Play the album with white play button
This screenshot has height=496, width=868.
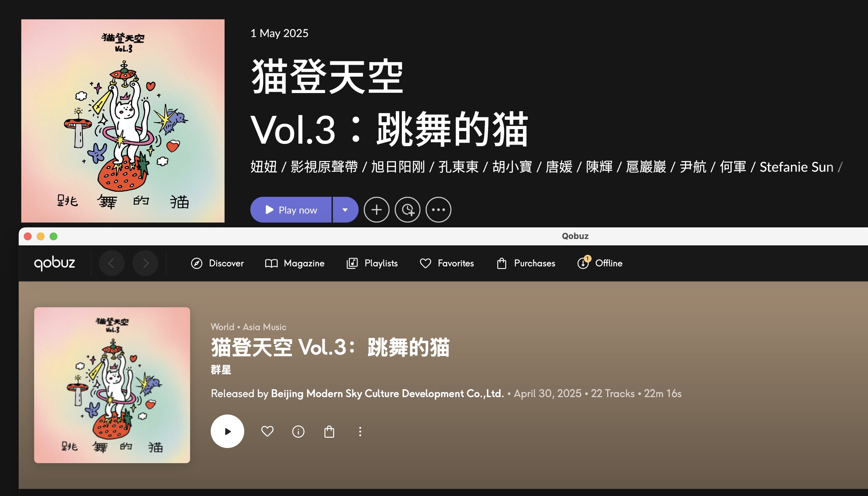click(227, 431)
